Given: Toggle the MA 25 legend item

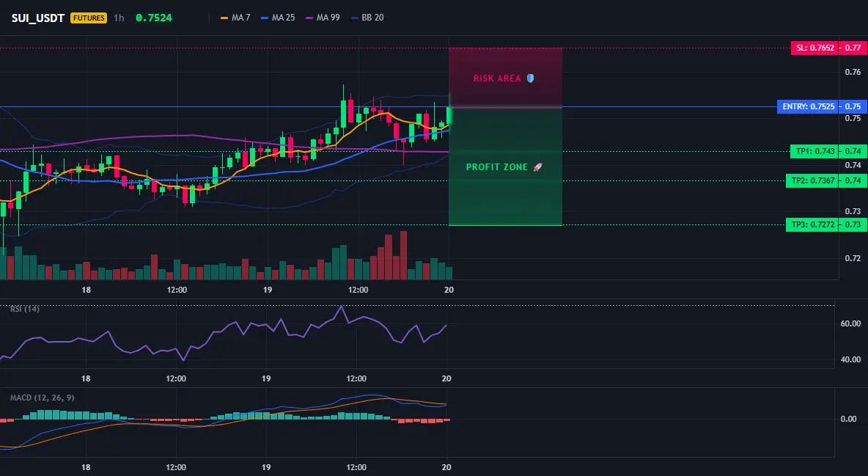Looking at the screenshot, I should point(278,18).
